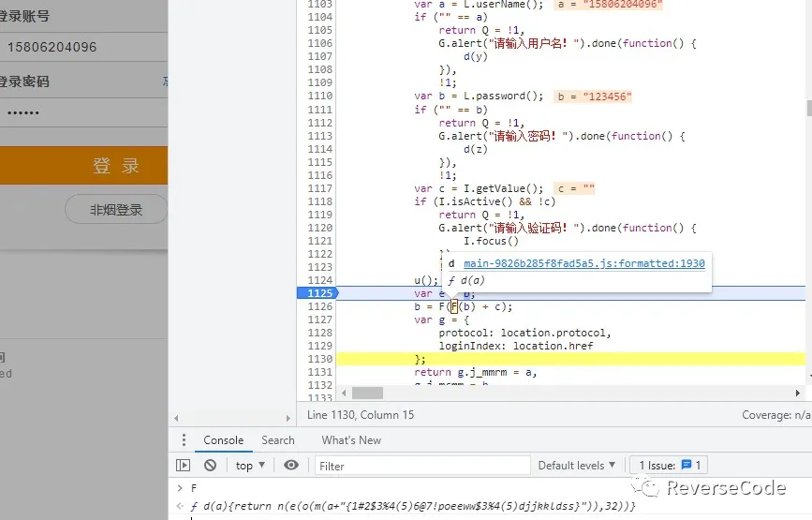Viewport: 812px width, 520px height.
Task: Clear the console with the ban icon
Action: click(x=210, y=465)
